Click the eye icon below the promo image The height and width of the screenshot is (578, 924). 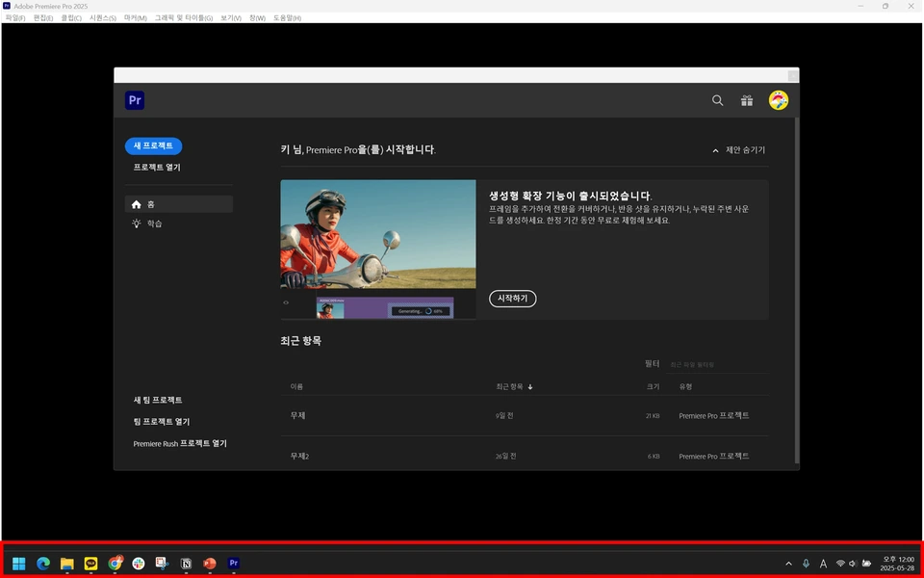[286, 302]
